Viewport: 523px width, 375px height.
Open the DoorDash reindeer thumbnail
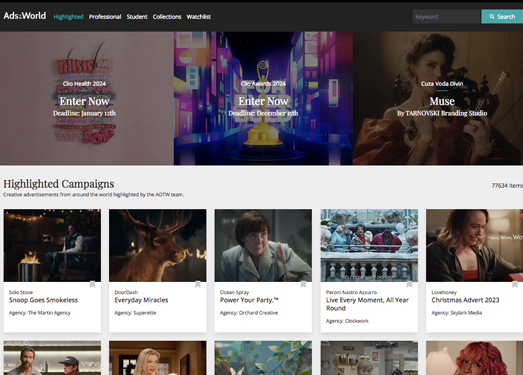pyautogui.click(x=157, y=245)
